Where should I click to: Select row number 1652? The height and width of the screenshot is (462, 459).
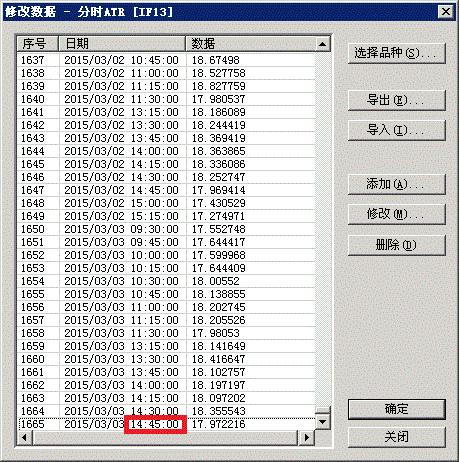(33, 255)
